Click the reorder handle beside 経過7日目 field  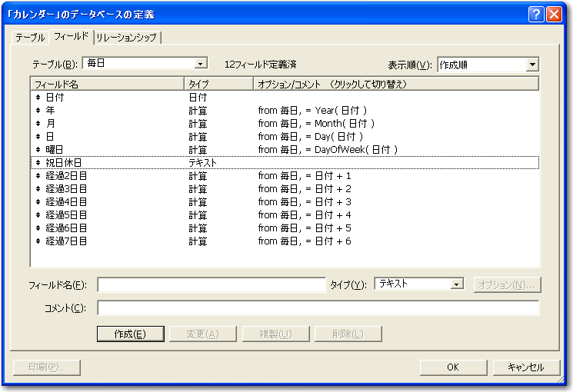point(38,241)
